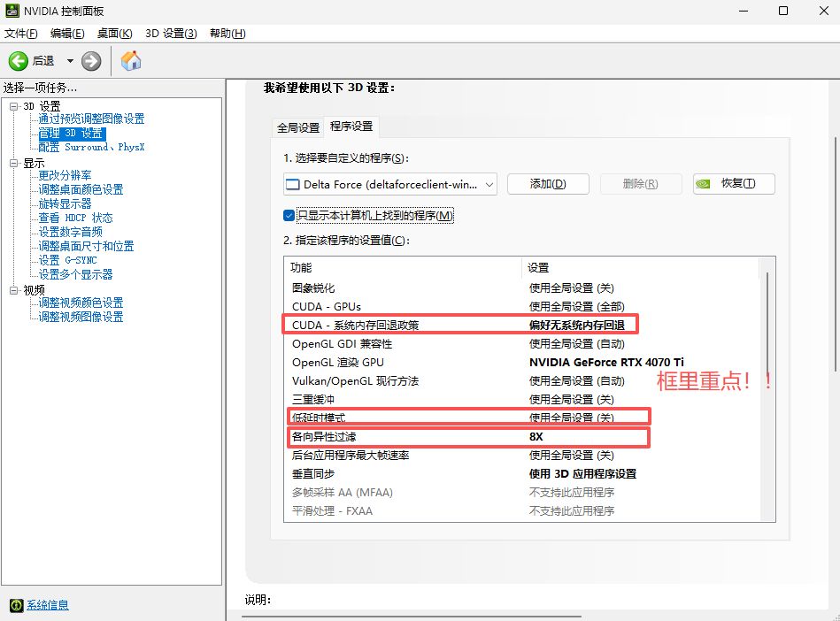Select 通过预览调整图像设置 in tree

(91, 119)
